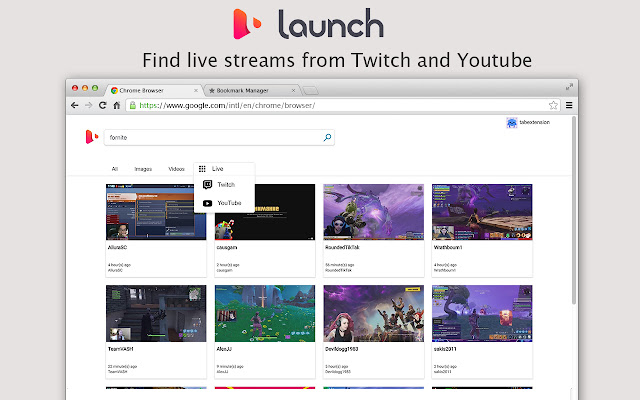The width and height of the screenshot is (640, 400).
Task: Open the RoundedTikTak stream thumbnail
Action: (x=373, y=212)
